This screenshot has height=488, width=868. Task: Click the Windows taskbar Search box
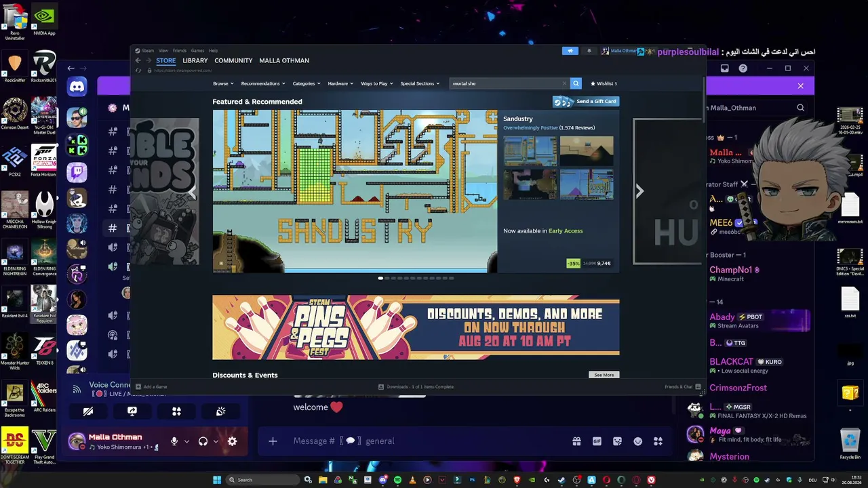[x=263, y=480]
